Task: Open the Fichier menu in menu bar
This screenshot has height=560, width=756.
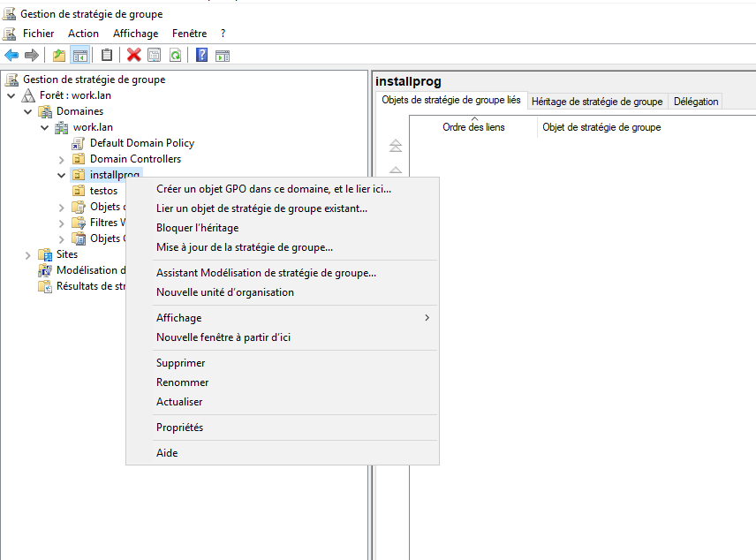Action: (x=38, y=34)
